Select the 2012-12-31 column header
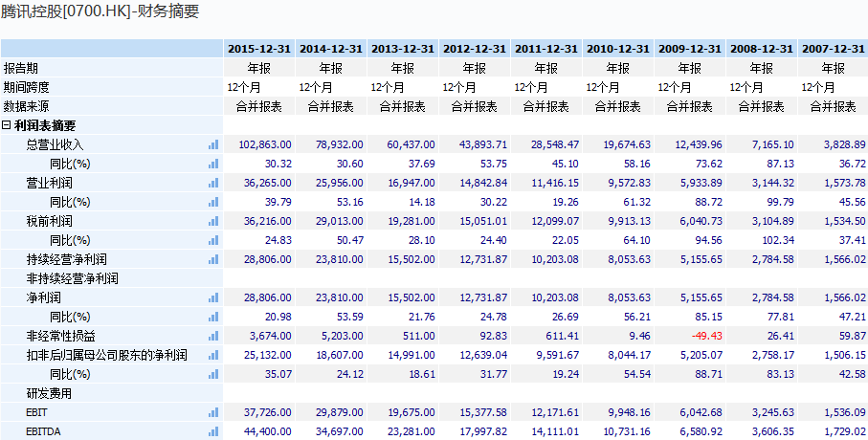Screen dimensions: 868x440 [475, 49]
